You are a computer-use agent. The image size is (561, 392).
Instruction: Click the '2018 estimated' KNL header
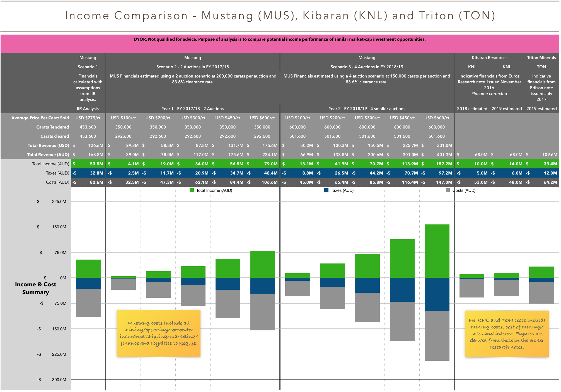pyautogui.click(x=472, y=109)
